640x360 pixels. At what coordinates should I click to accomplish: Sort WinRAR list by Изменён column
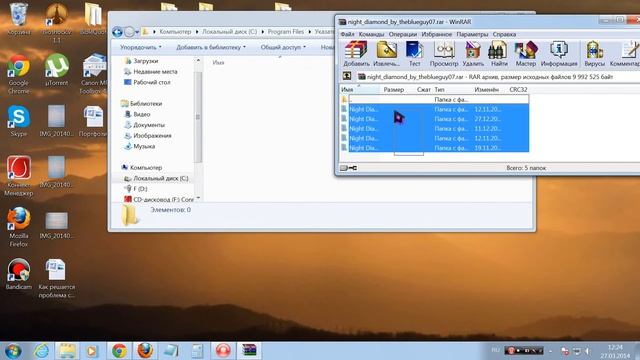[x=487, y=89]
